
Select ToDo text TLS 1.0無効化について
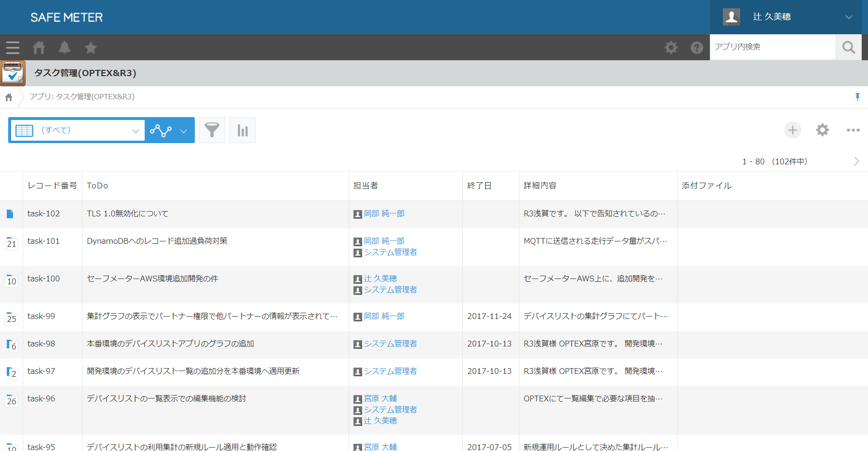tap(128, 213)
